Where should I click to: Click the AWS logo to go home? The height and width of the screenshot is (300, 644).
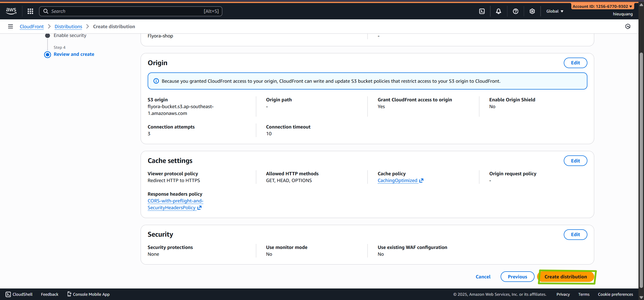click(11, 11)
